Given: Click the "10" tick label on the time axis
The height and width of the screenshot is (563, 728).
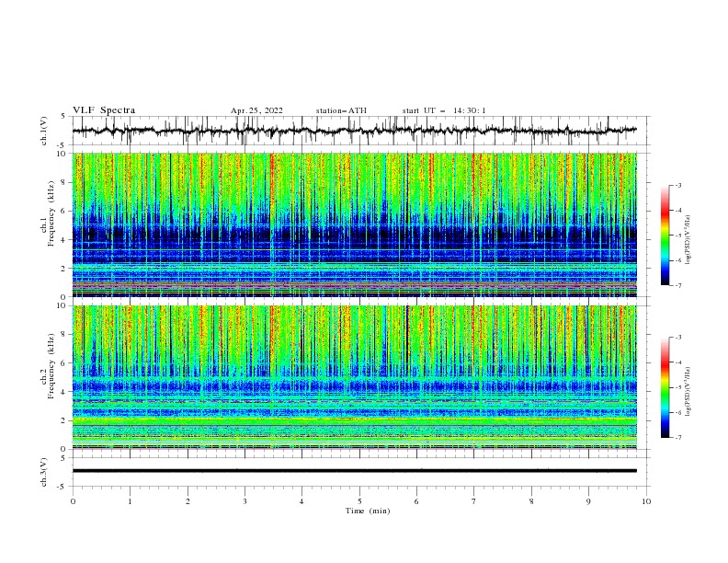Looking at the screenshot, I should [x=646, y=501].
